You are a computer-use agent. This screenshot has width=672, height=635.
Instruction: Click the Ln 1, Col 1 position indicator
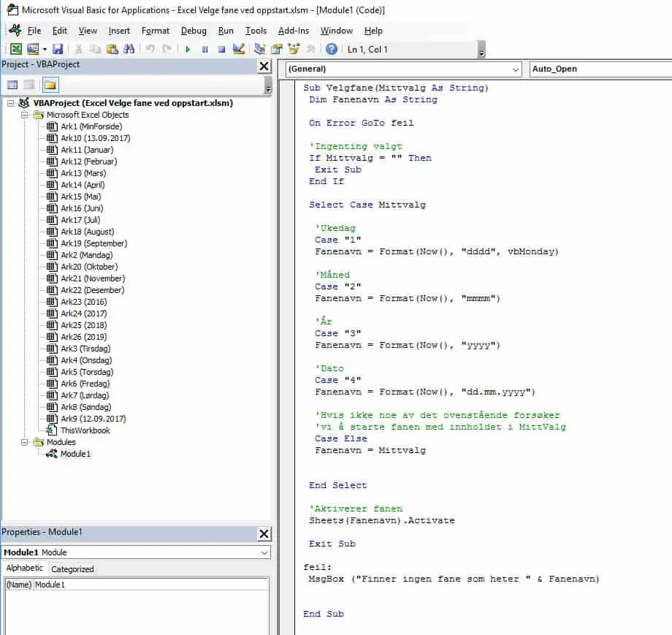pos(367,50)
